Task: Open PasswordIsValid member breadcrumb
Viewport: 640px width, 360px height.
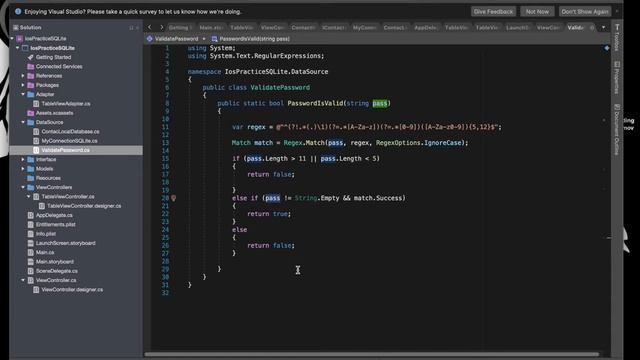Action: (x=251, y=39)
